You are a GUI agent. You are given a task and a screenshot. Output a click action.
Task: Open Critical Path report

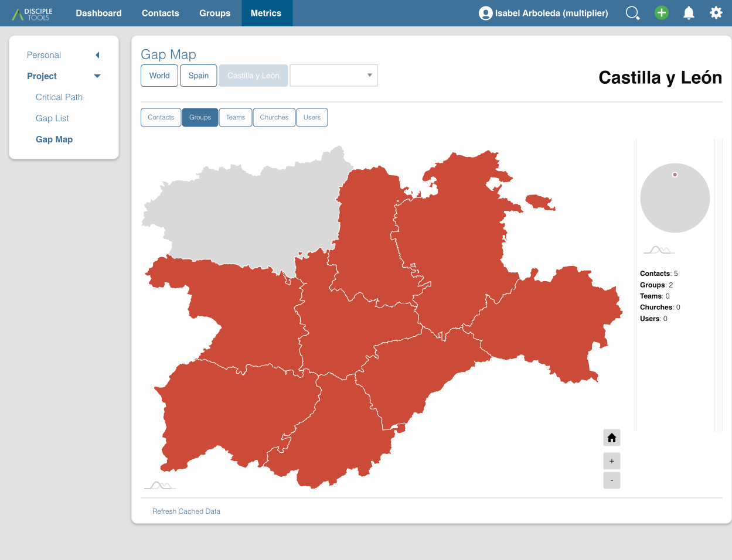coord(59,97)
